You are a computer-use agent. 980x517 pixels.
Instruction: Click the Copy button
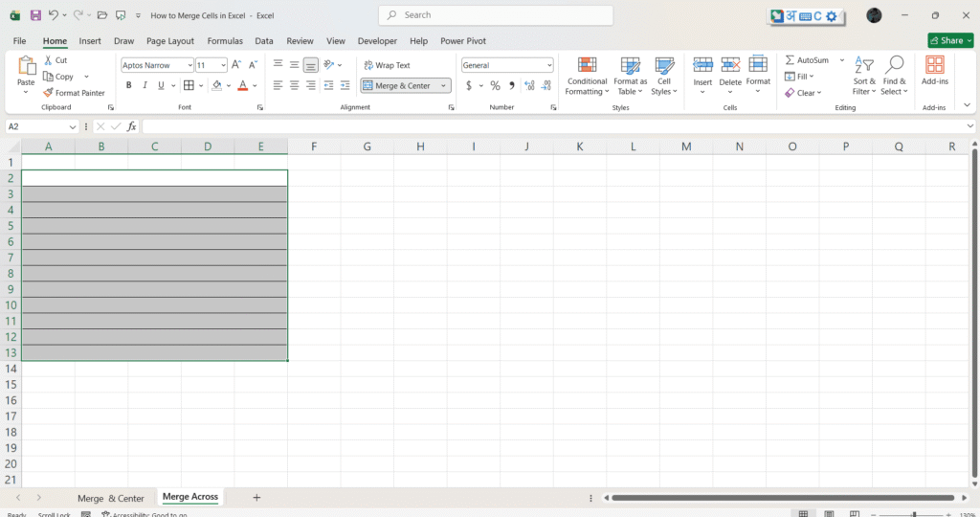58,77
